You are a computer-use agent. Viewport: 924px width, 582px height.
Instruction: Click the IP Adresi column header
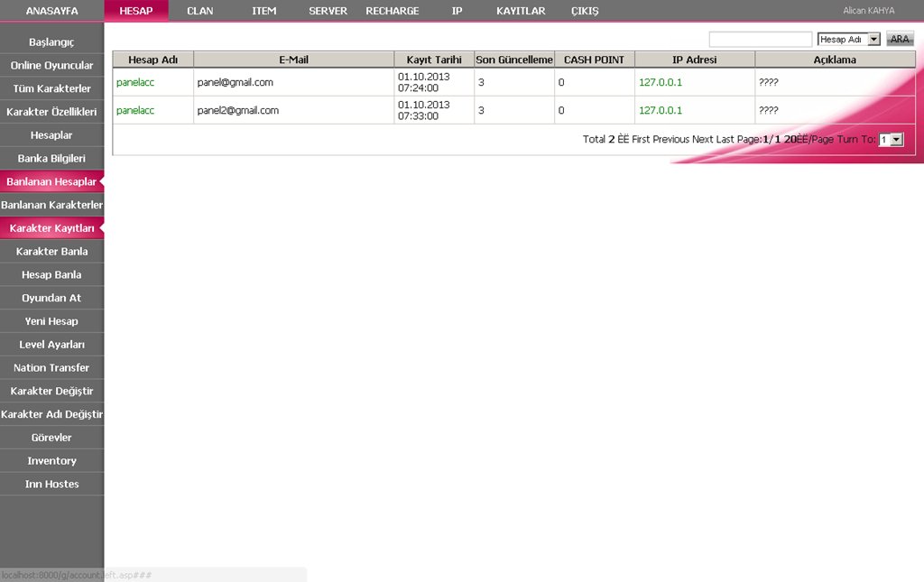(695, 60)
